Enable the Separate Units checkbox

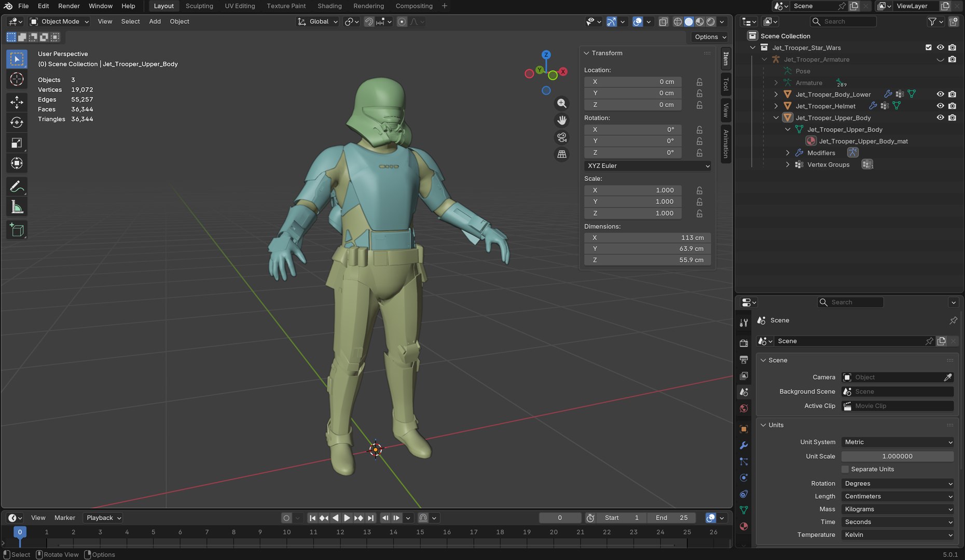845,469
